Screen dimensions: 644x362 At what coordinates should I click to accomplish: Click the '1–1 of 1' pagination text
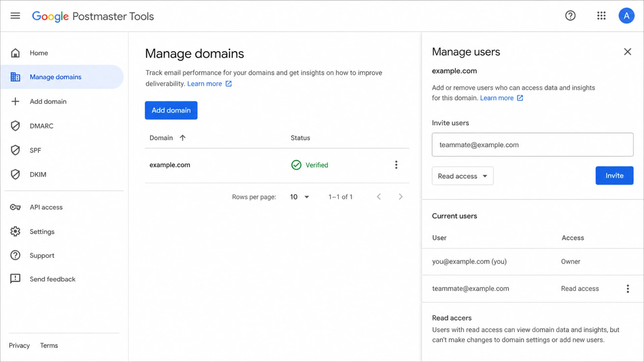[340, 197]
